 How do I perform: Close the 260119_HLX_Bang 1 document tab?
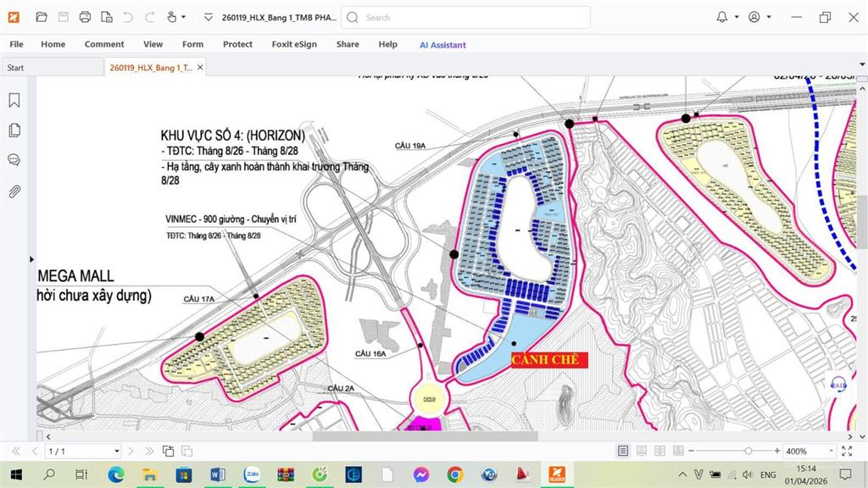(200, 68)
